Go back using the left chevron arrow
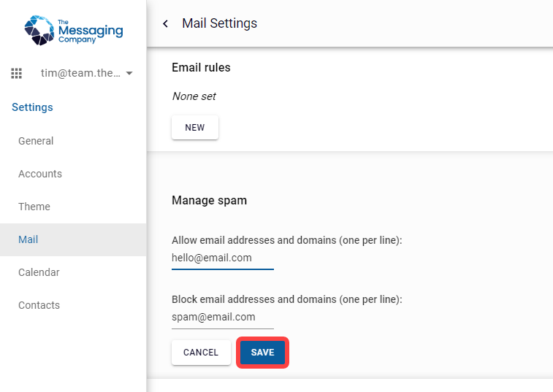The height and width of the screenshot is (392, 553). [x=165, y=23]
